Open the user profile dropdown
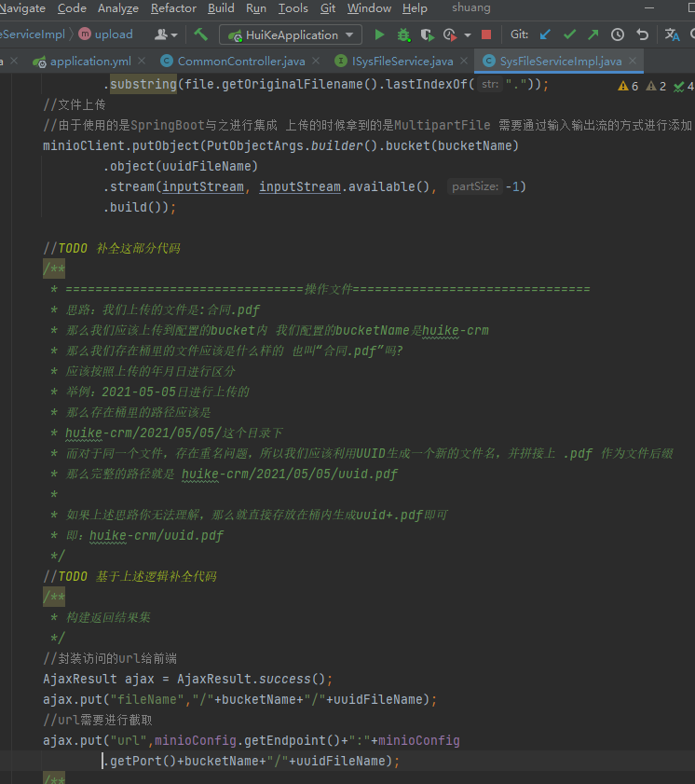 click(166, 34)
